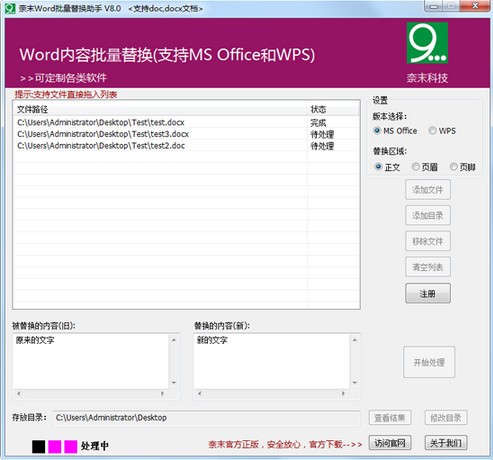Click the 添加目录 button
The height and width of the screenshot is (460, 493).
click(x=428, y=215)
